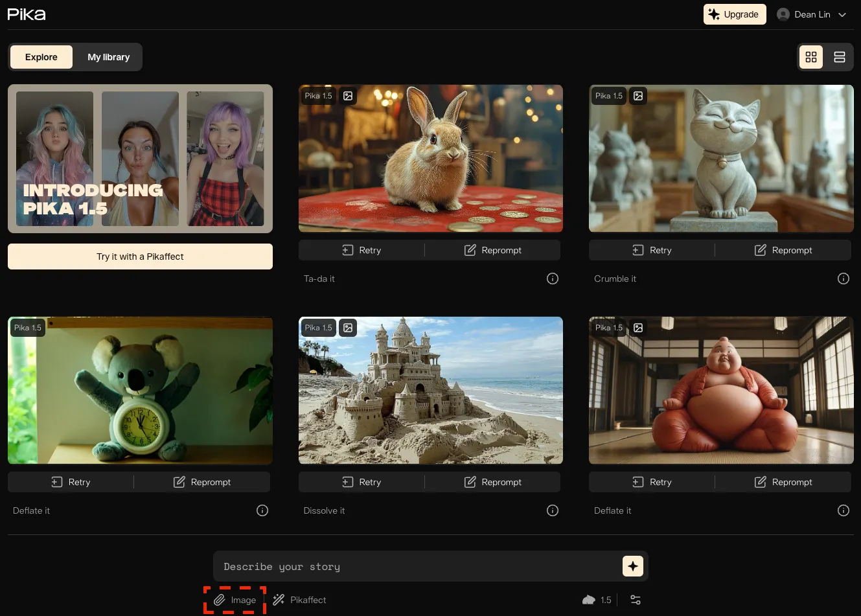
Task: Reprompt the Dissolve it video
Action: coord(493,482)
